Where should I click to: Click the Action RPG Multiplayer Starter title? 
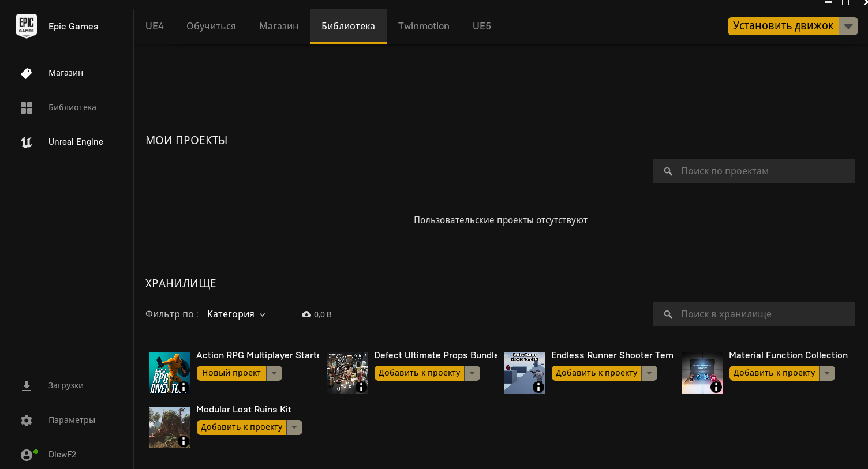(258, 355)
